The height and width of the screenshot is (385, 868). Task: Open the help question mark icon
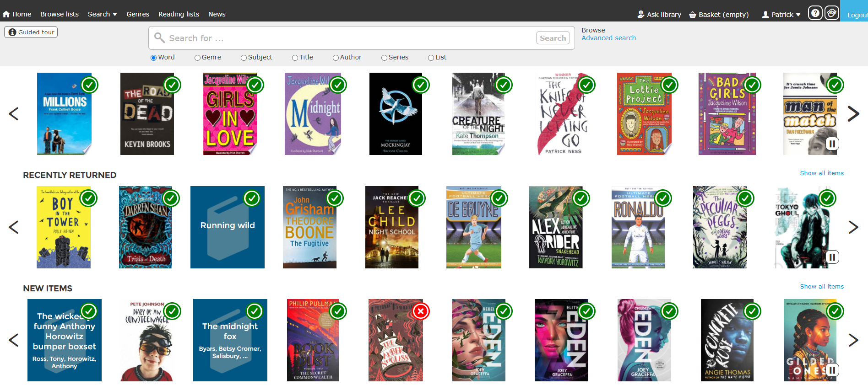click(815, 13)
